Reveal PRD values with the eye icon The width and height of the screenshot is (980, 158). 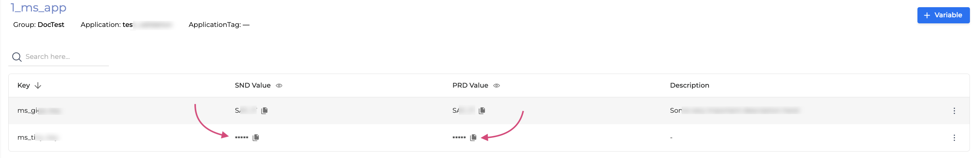tap(496, 85)
